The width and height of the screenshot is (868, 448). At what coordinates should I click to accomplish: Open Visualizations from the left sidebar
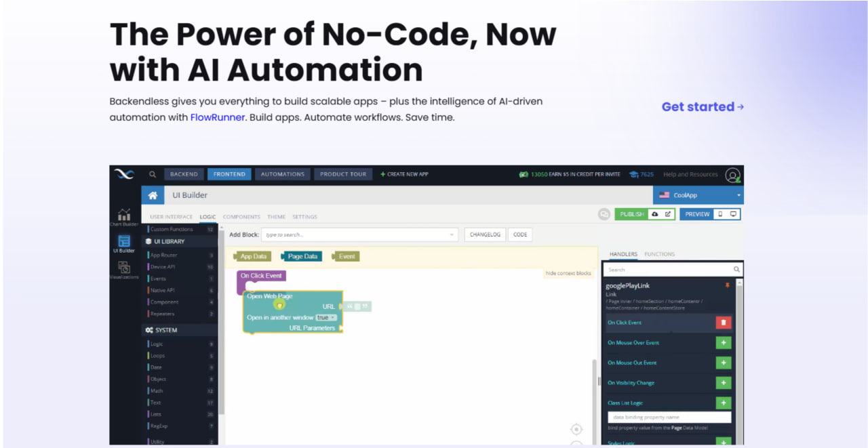pyautogui.click(x=124, y=270)
